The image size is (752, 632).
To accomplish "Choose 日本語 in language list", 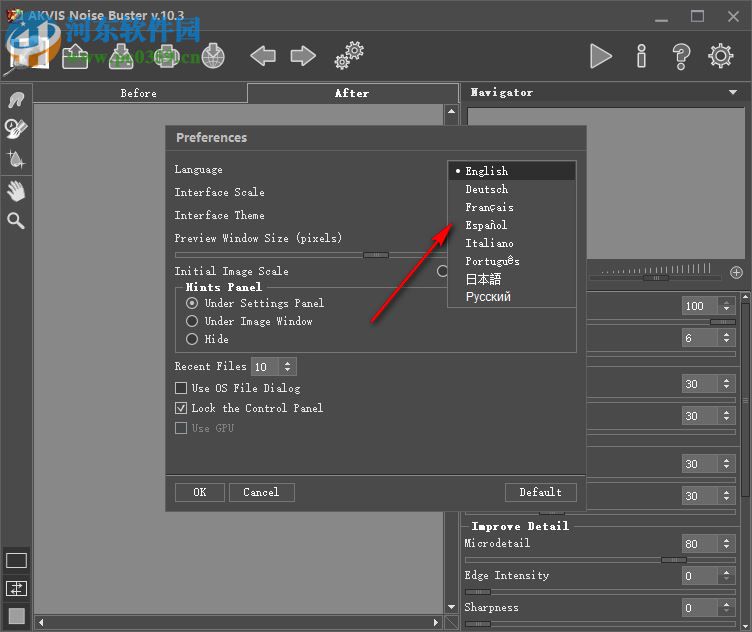I will [512, 279].
